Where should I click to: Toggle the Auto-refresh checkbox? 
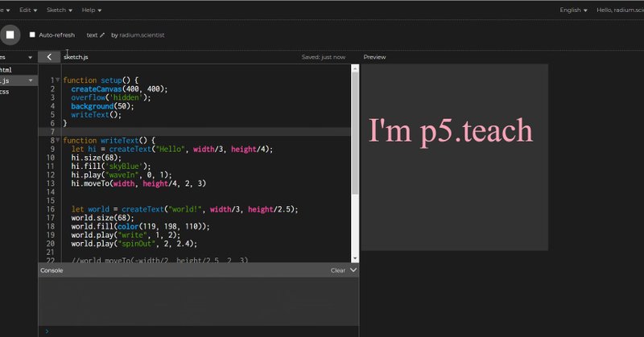point(32,35)
